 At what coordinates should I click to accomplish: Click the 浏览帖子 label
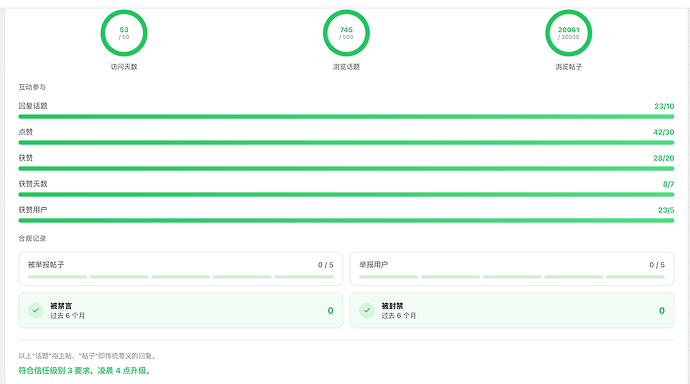569,67
